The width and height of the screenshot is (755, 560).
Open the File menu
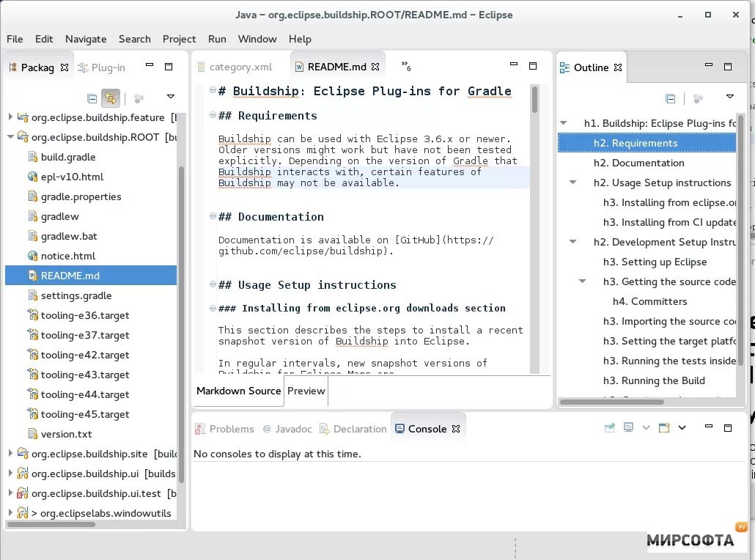point(15,39)
